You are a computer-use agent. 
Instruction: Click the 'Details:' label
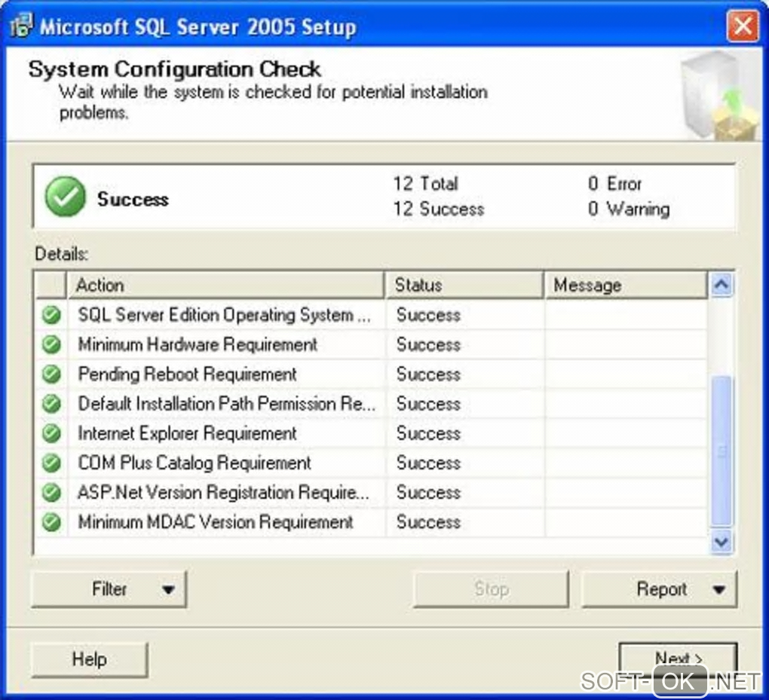[61, 254]
